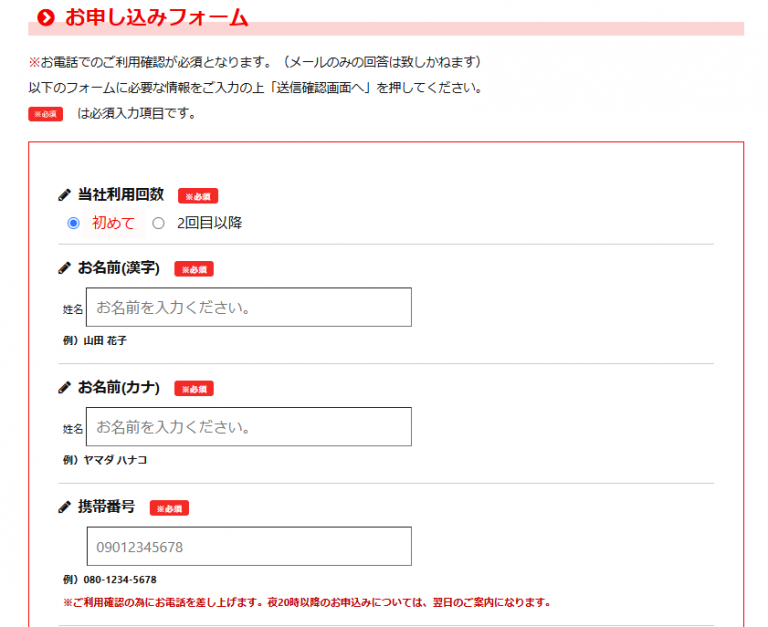Screen dimensions: 768x627
Task: Click the pencil icon beside お名前(カナ)
Action: click(x=65, y=388)
